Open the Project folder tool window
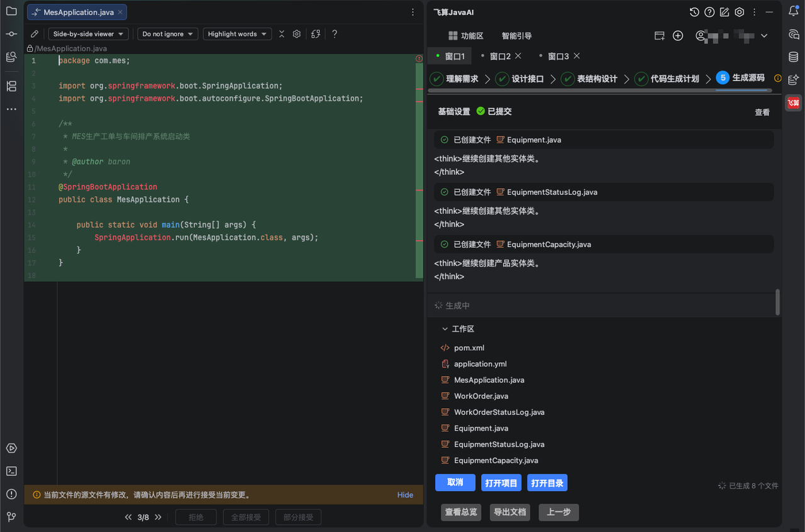Screen dimensions: 805x532 pos(11,11)
